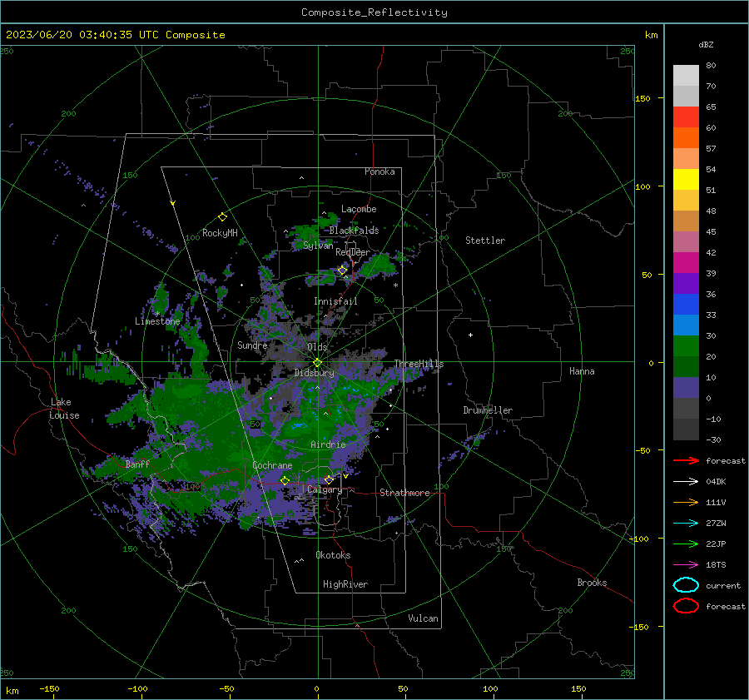Click the dBZ heading above the color bar

point(706,44)
